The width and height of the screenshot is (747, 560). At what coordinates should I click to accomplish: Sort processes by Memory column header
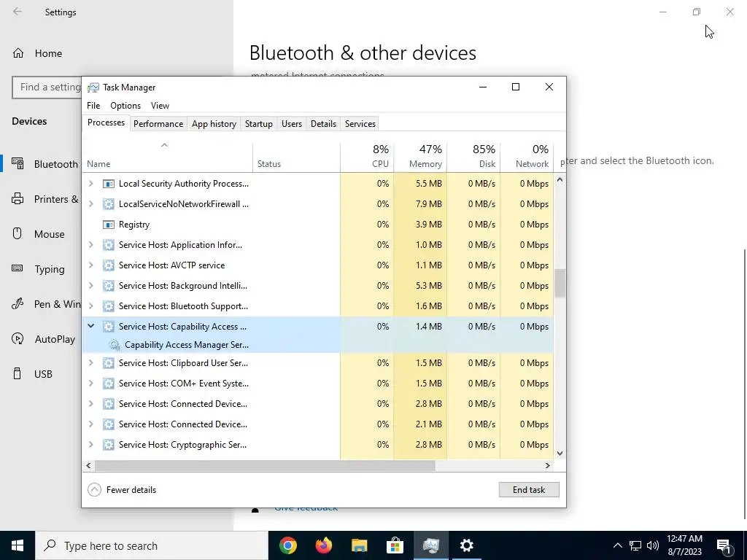tap(420, 157)
